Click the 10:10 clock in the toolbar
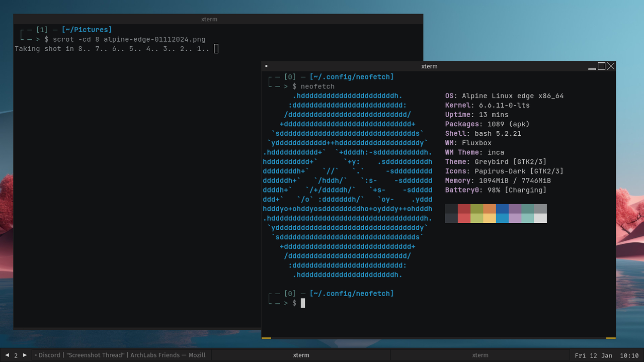Viewport: 644px width, 362px height. (629, 355)
